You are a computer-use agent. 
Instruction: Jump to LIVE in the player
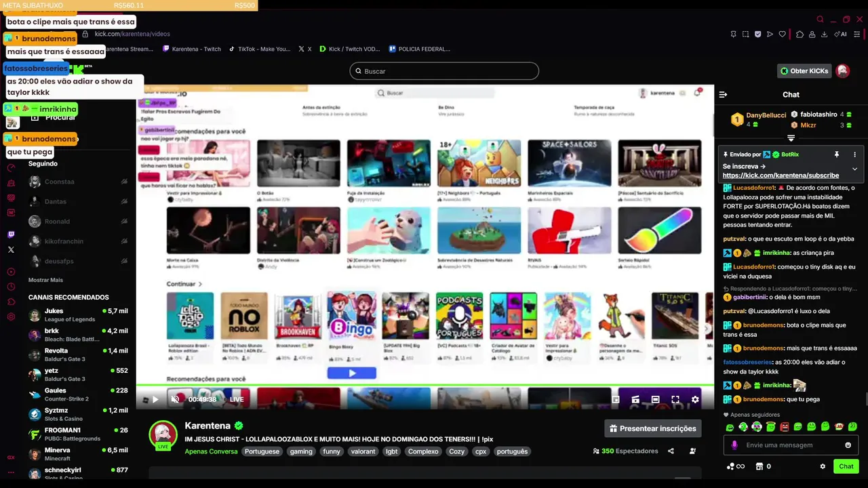pyautogui.click(x=237, y=400)
